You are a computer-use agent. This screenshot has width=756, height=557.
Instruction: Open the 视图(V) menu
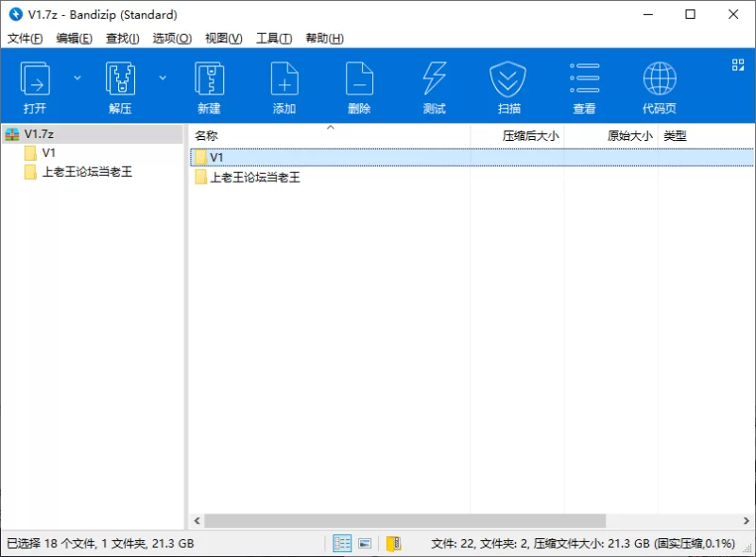pyautogui.click(x=224, y=38)
